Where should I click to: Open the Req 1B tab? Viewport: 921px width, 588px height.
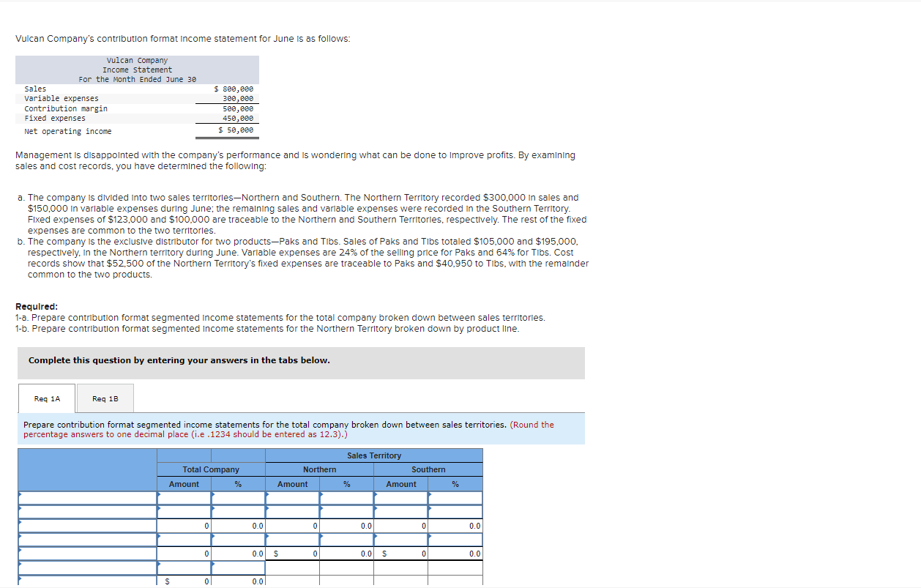(105, 398)
